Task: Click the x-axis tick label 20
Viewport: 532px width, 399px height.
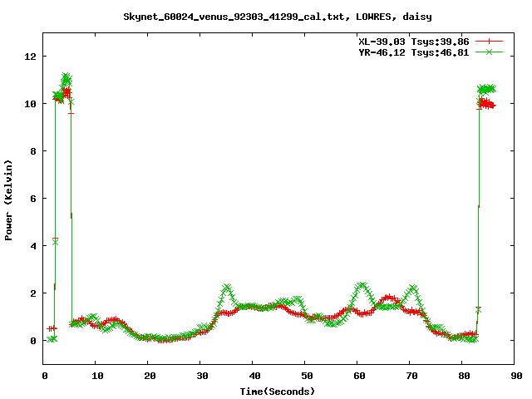Action: point(150,376)
